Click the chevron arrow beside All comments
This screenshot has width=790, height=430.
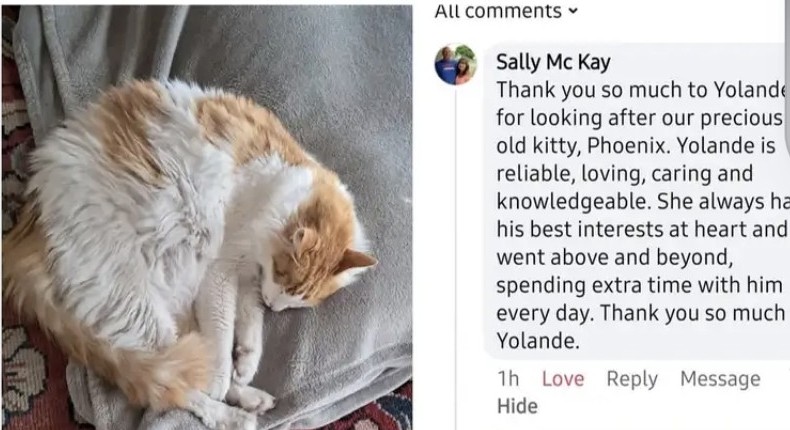[x=572, y=11]
